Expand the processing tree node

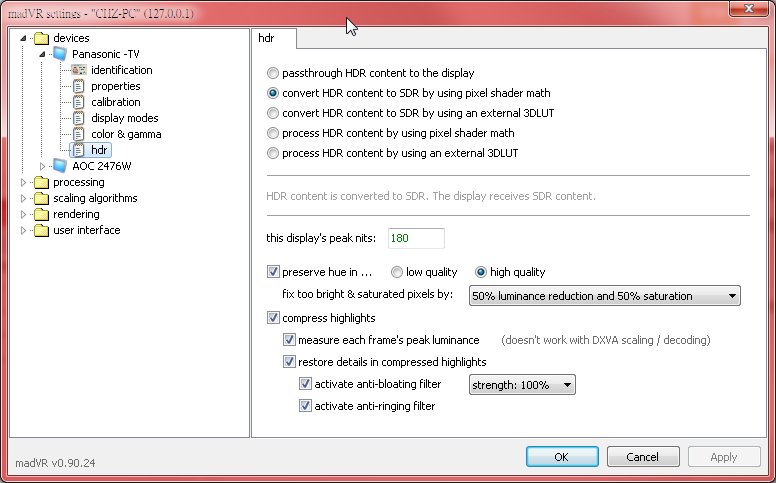24,182
